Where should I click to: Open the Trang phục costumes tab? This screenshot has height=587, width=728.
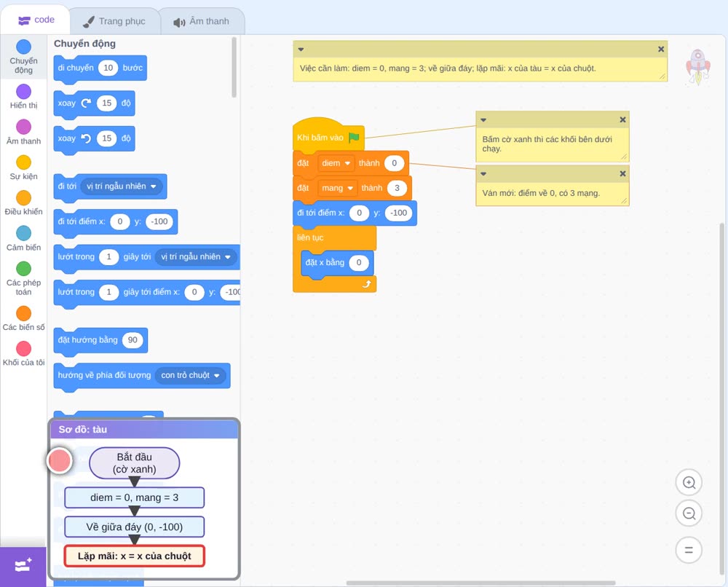114,21
